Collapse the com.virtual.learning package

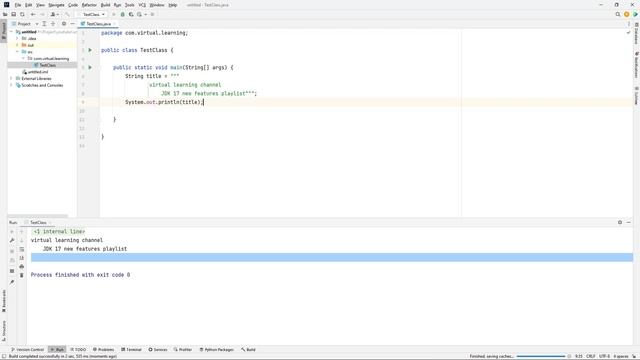pos(23,58)
